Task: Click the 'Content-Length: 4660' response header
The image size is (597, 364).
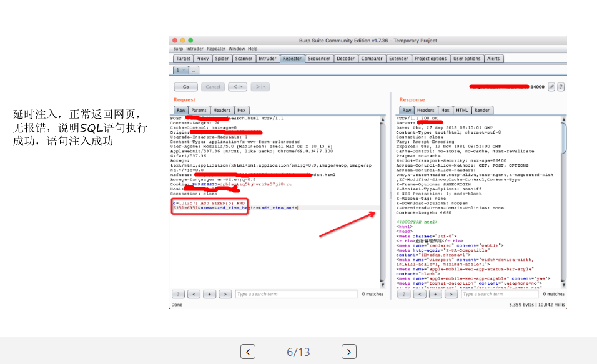Action: [x=423, y=213]
